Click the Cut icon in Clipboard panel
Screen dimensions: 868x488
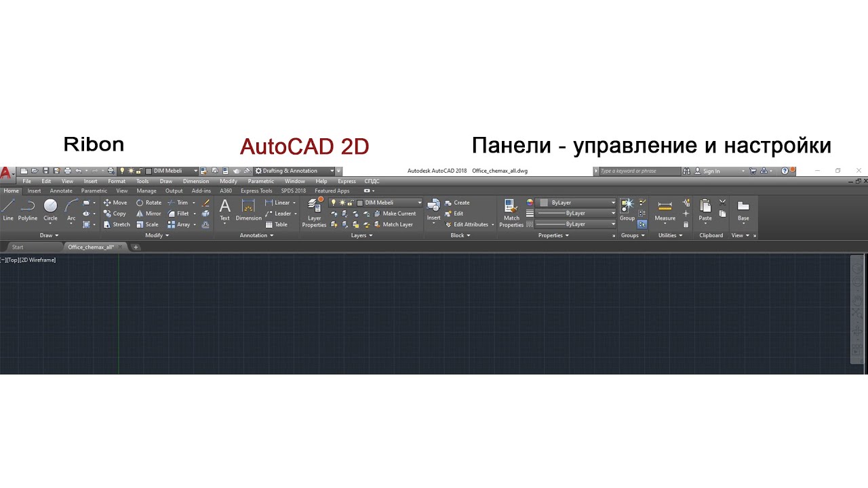point(722,203)
